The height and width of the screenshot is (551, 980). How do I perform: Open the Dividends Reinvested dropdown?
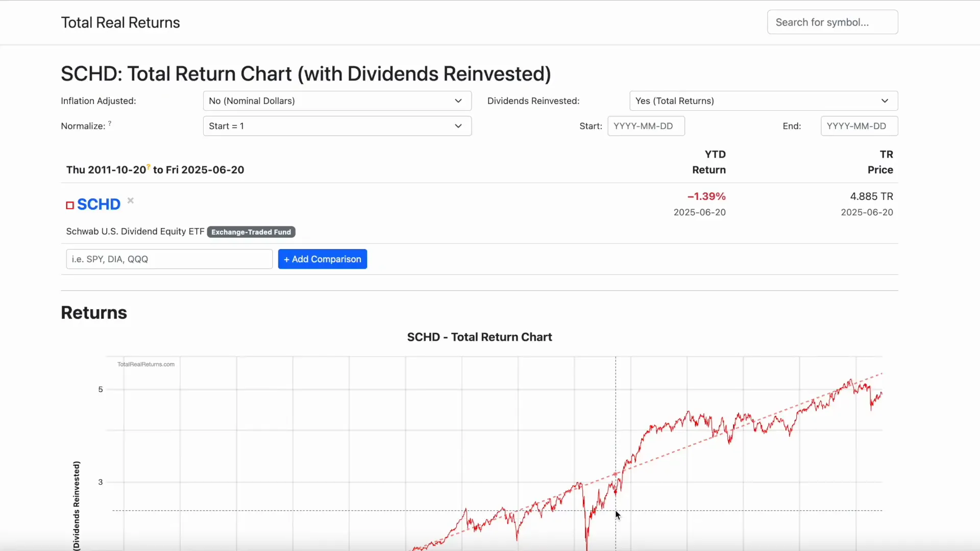(x=764, y=101)
